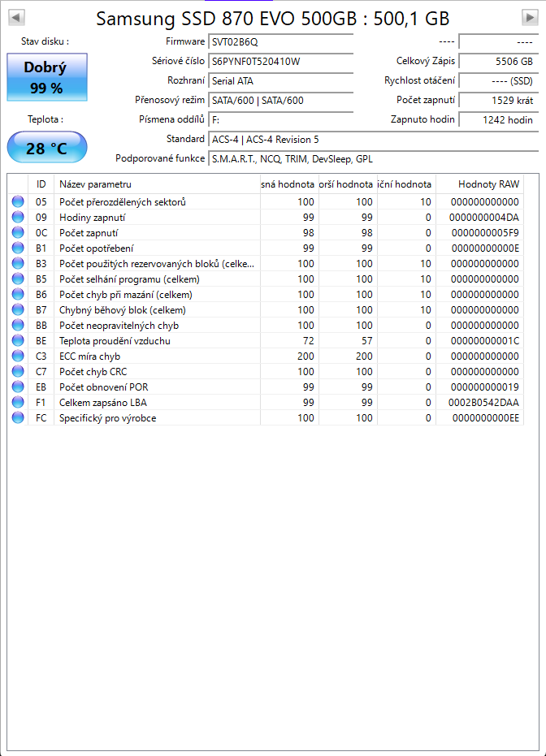Viewport: 546px width, 756px height.
Task: Click RAW value 0000000000EE
Action: [x=486, y=418]
